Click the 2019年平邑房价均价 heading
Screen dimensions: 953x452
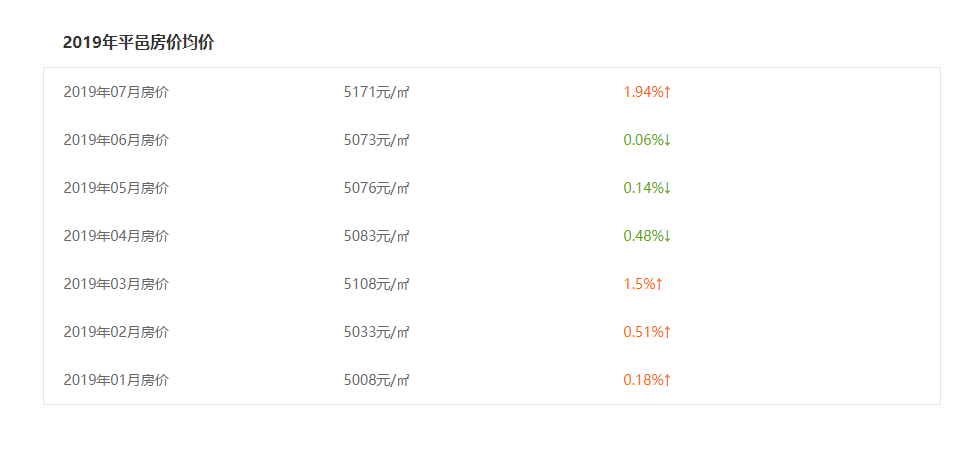pos(138,43)
